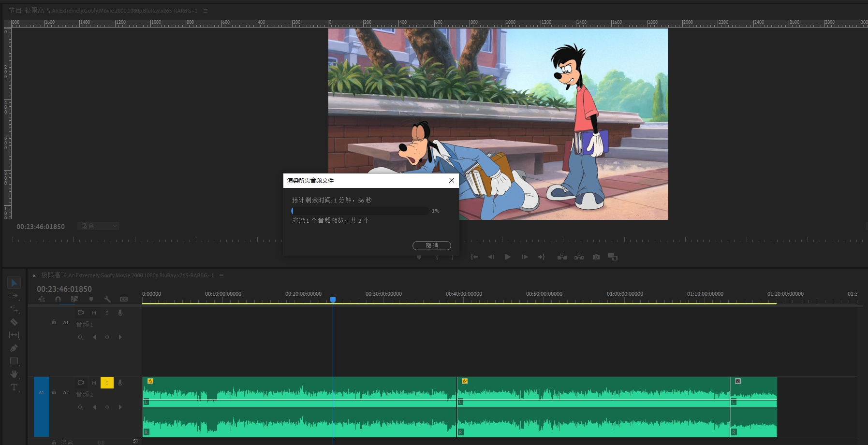Select the Type tool
The image size is (868, 445).
(x=14, y=387)
